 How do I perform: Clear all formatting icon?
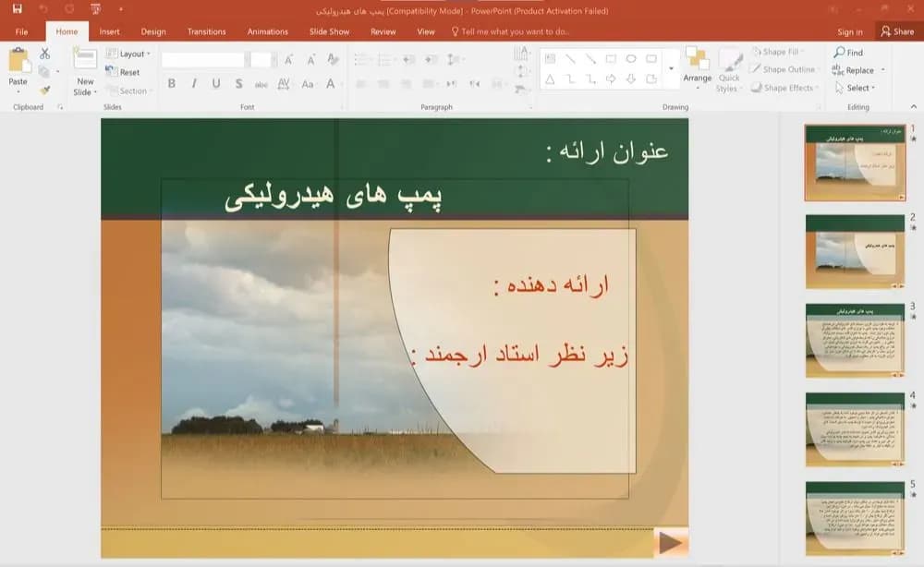(x=333, y=59)
